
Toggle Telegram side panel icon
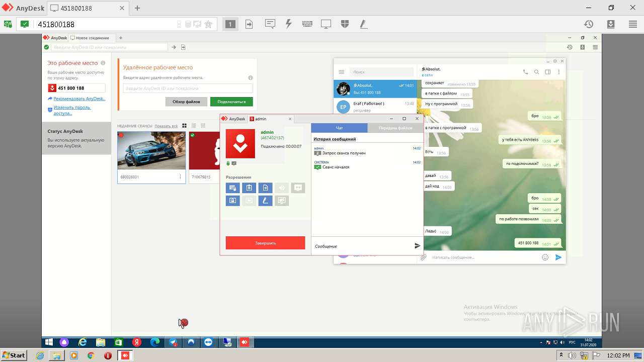click(x=547, y=72)
